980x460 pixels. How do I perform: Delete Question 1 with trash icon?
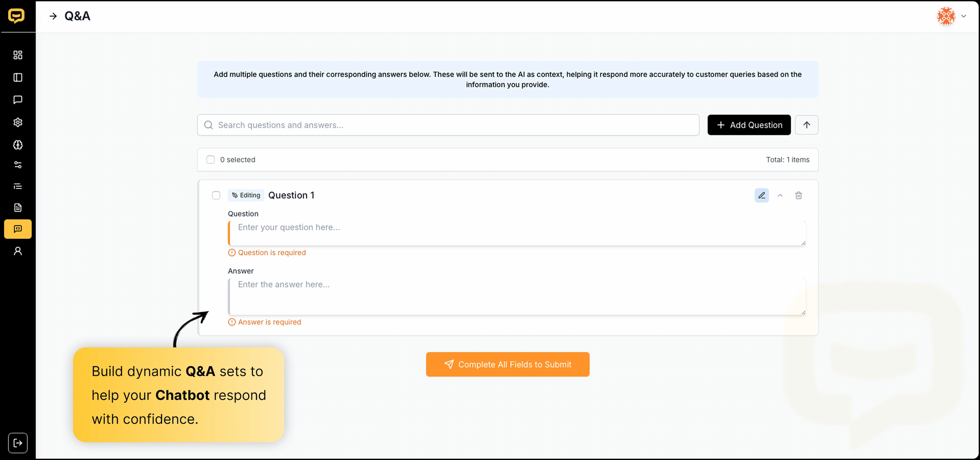[x=798, y=195]
